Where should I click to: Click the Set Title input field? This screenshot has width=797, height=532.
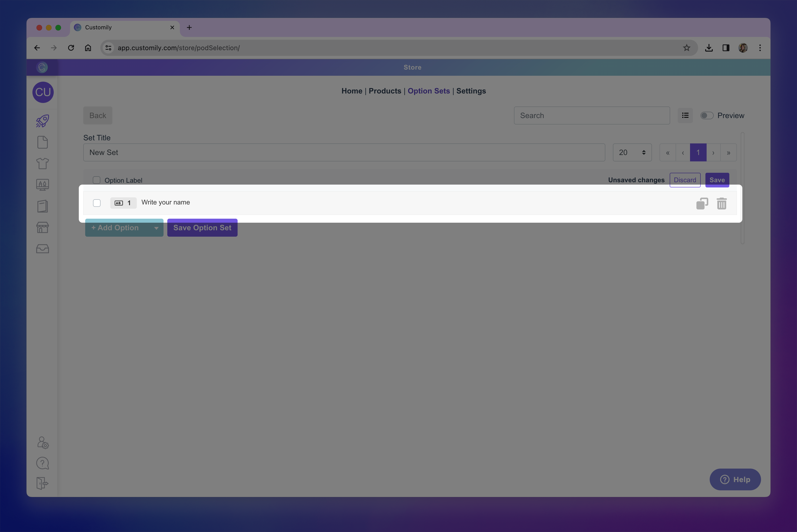tap(344, 153)
